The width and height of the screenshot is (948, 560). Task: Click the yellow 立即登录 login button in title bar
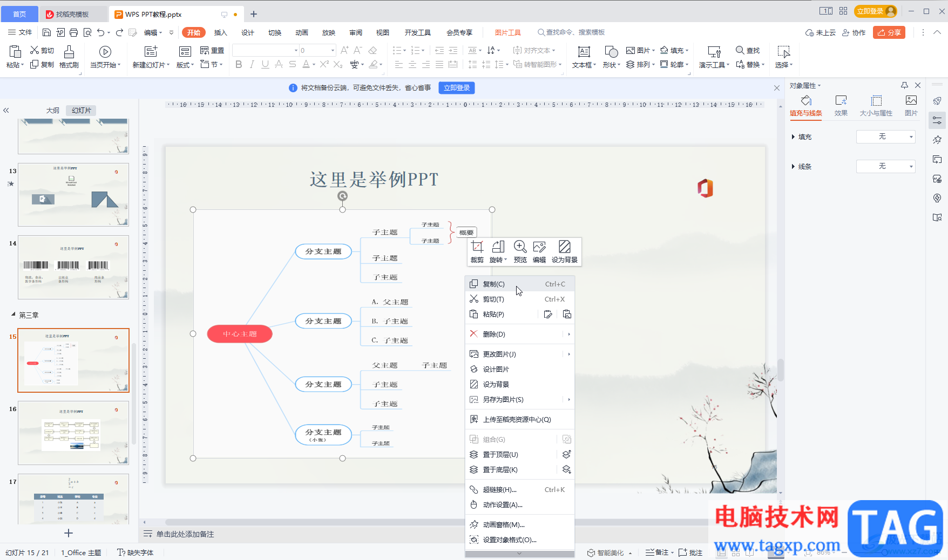click(x=876, y=11)
